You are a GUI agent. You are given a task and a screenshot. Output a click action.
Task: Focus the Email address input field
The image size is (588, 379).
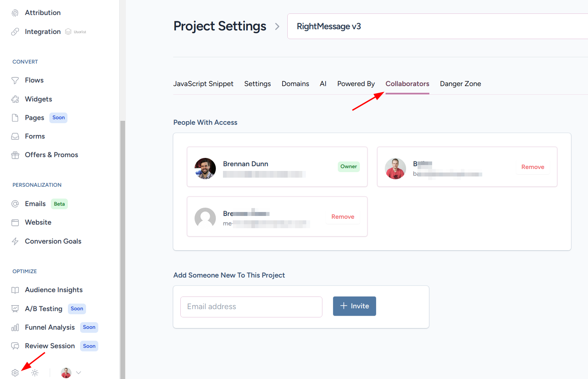[251, 307]
